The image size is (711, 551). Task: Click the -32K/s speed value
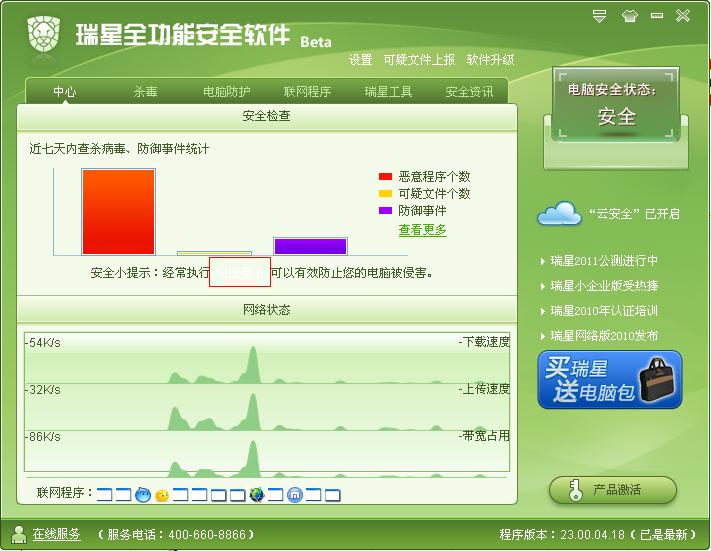tap(43, 390)
